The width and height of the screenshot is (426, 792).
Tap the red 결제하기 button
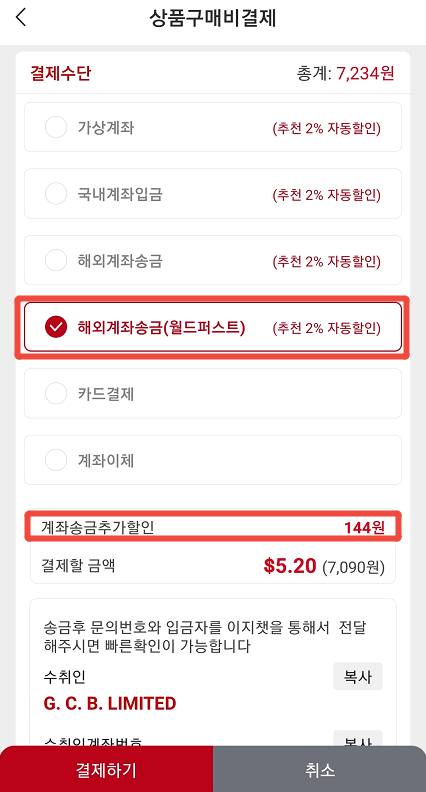click(x=106, y=769)
